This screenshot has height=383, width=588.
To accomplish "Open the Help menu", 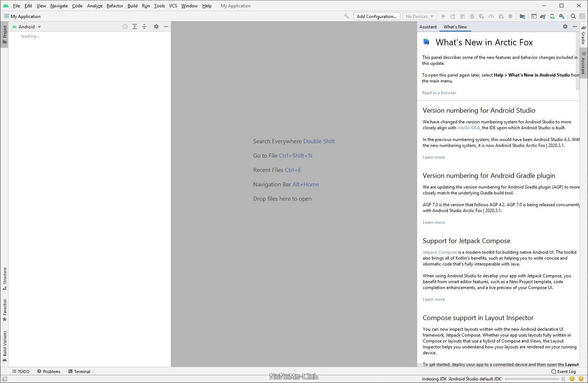I will point(207,6).
